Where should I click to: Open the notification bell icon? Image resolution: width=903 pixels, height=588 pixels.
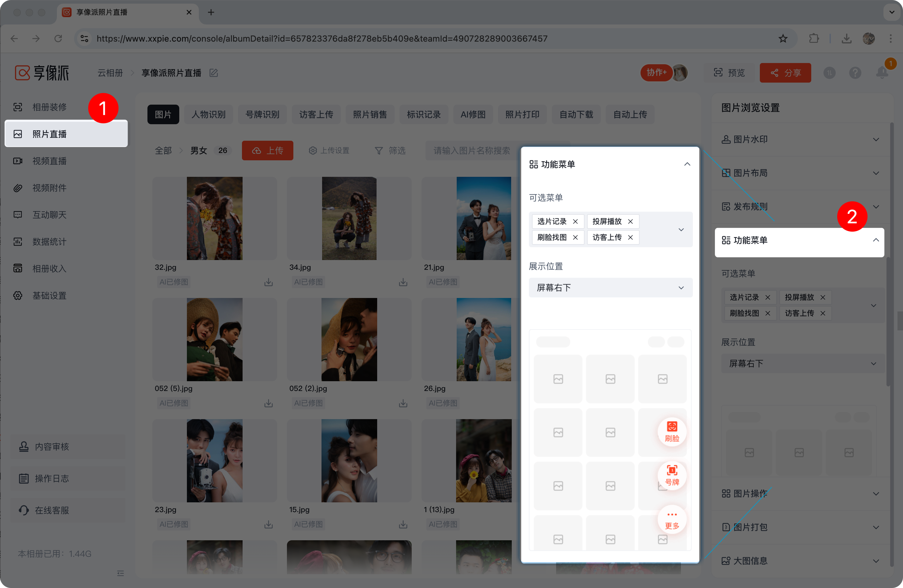pyautogui.click(x=882, y=73)
